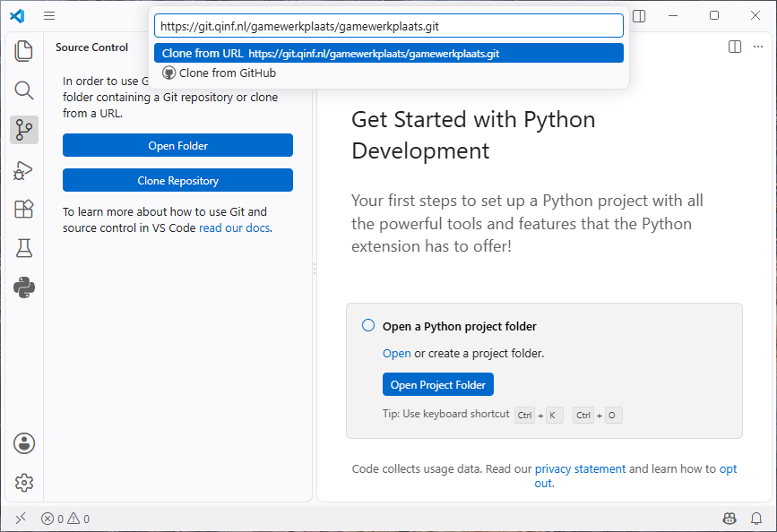The width and height of the screenshot is (777, 532).
Task: Select the Source Control activity bar icon
Action: click(x=24, y=130)
